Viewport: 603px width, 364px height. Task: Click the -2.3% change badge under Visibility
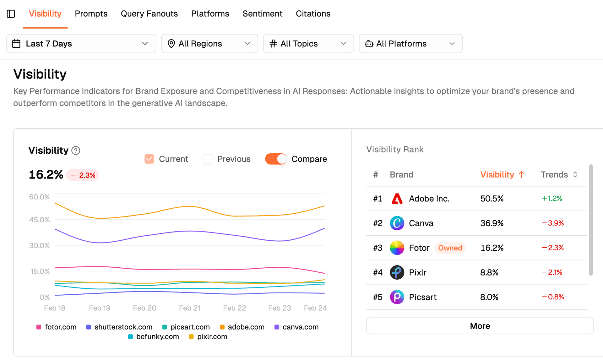(x=83, y=175)
